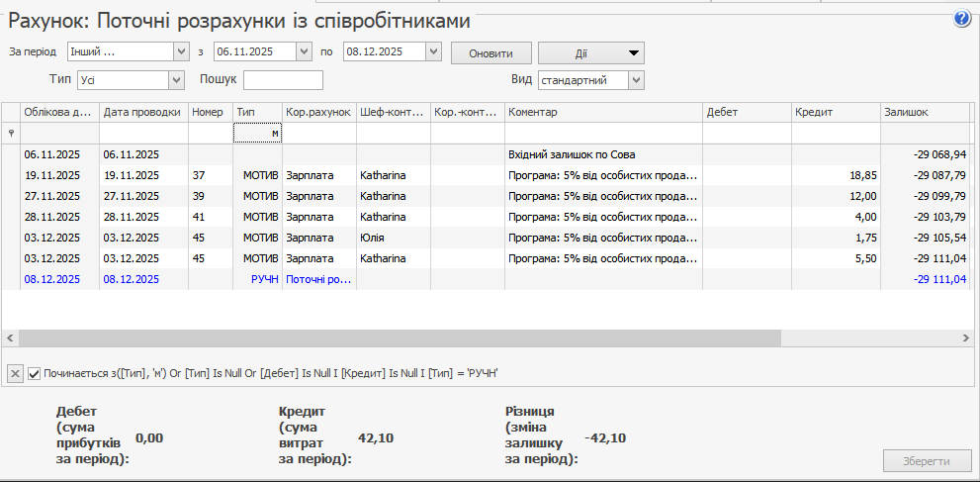Screen dimensions: 980x482
Task: Open the end date 08.12.2025 calendar dropdown
Action: click(x=434, y=51)
